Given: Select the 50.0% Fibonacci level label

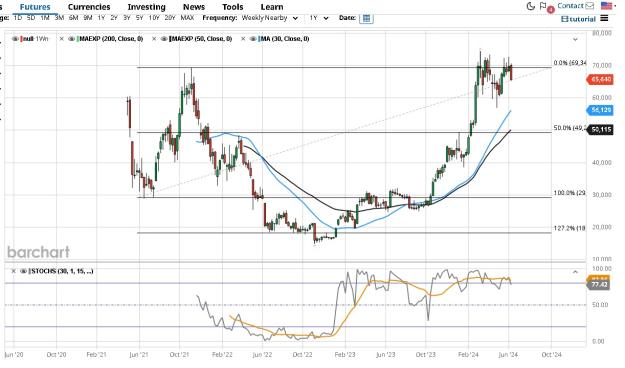Looking at the screenshot, I should tap(570, 128).
